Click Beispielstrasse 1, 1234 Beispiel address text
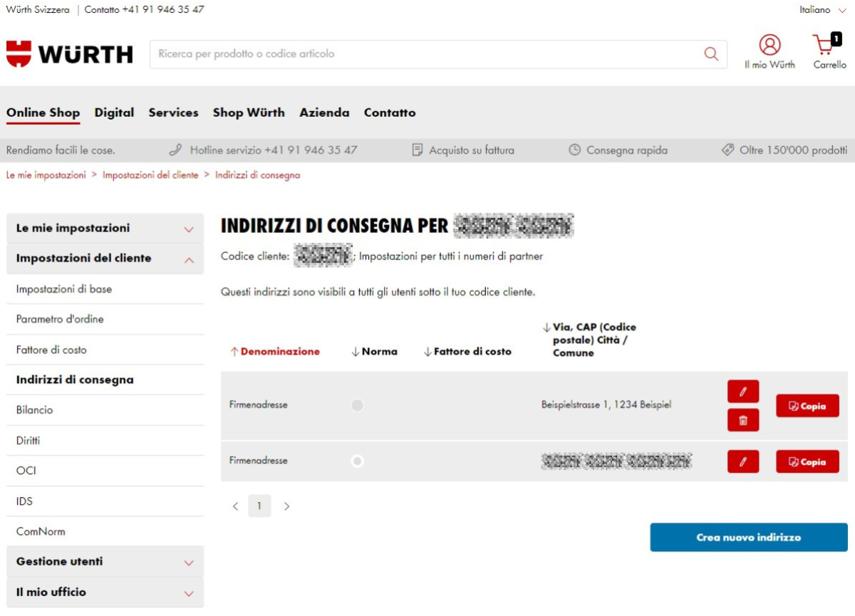Image resolution: width=855 pixels, height=616 pixels. (x=606, y=405)
